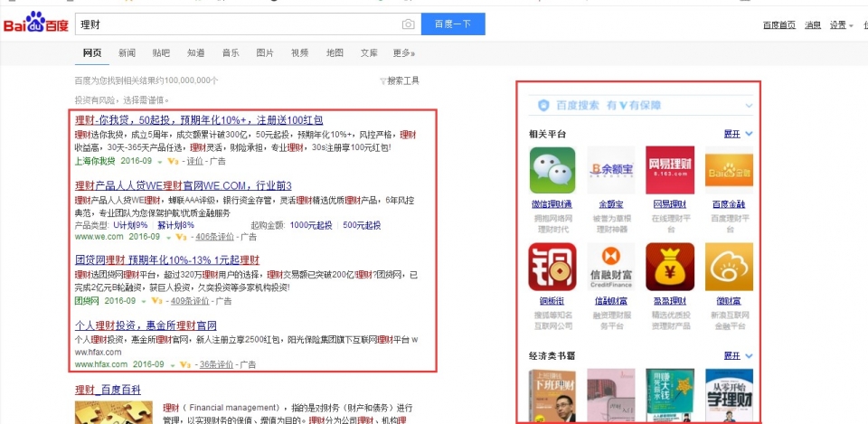Switch to the 地图 tab
The image size is (868, 424).
335,53
